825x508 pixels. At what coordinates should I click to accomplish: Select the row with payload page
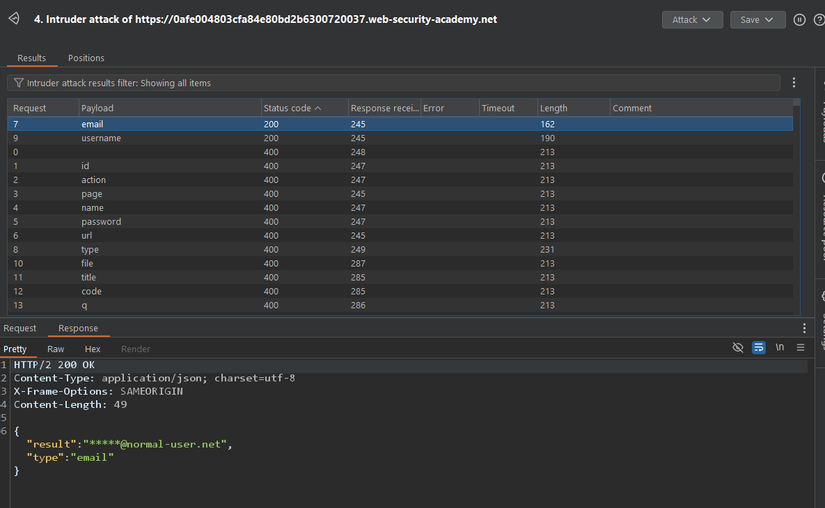coord(400,194)
